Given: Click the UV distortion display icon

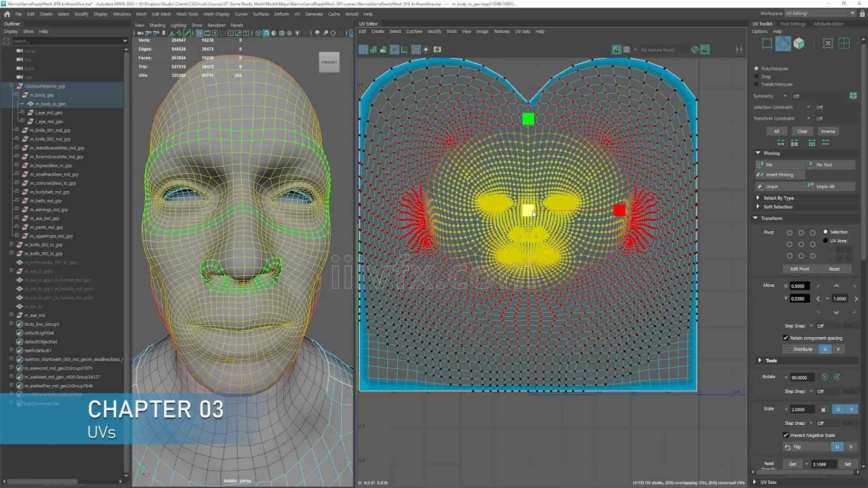Looking at the screenshot, I should [384, 49].
